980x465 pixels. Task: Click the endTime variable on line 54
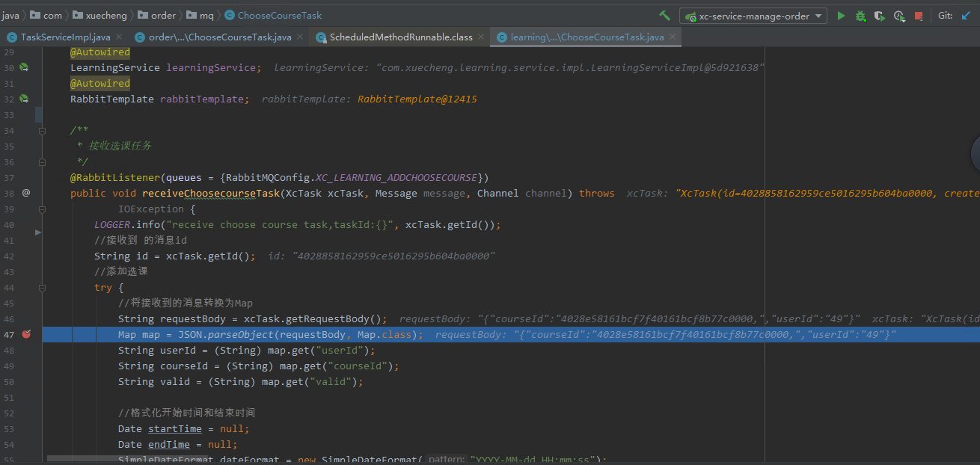(x=169, y=444)
